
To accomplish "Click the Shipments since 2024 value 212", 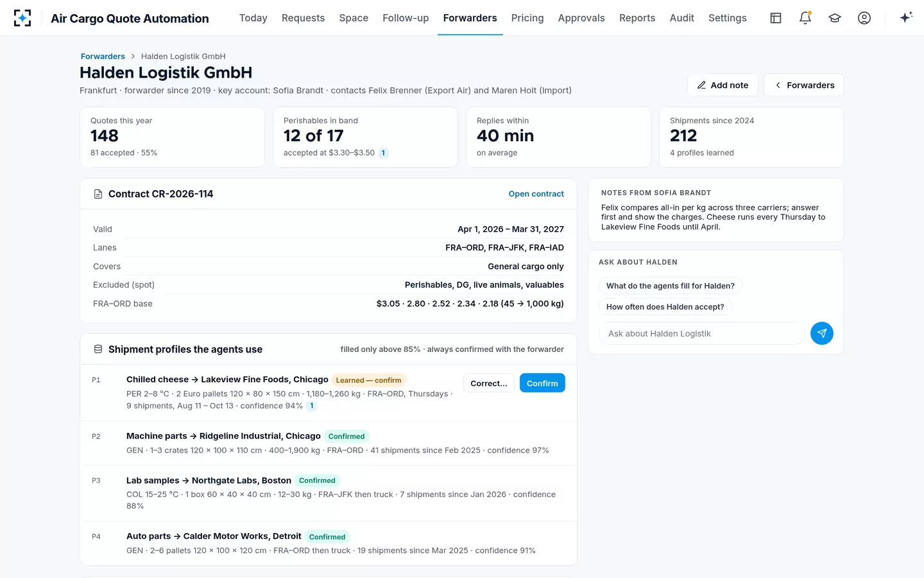I will [x=683, y=136].
